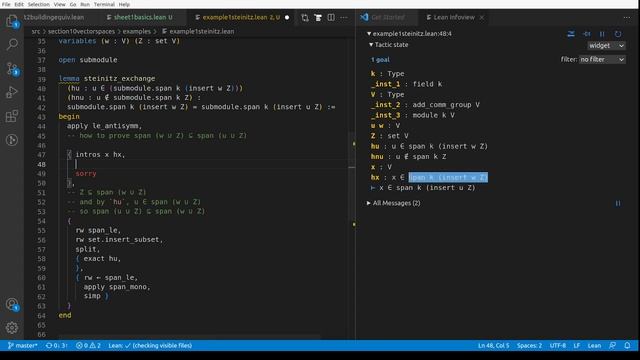Click the unsaved dot on example1steinitz.lean tab
Screen dimensions: 640x360
click(287, 18)
